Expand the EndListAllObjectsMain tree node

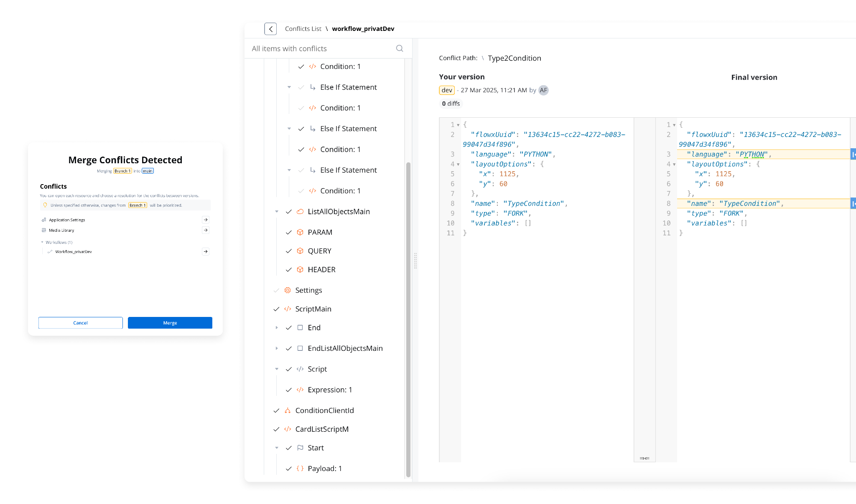[277, 348]
